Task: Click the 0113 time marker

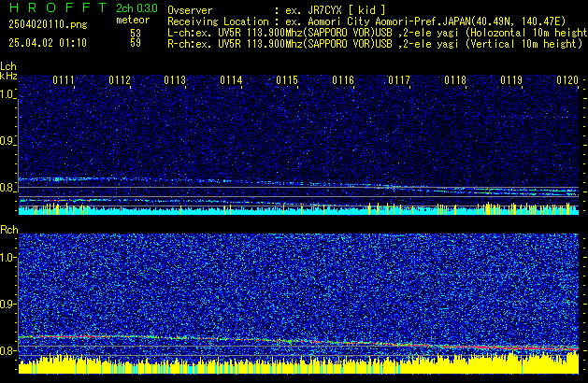Action: 175,80
